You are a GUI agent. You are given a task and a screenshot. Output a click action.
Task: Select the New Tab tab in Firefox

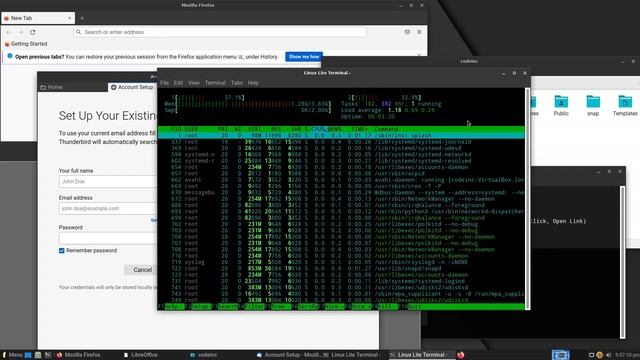point(38,18)
